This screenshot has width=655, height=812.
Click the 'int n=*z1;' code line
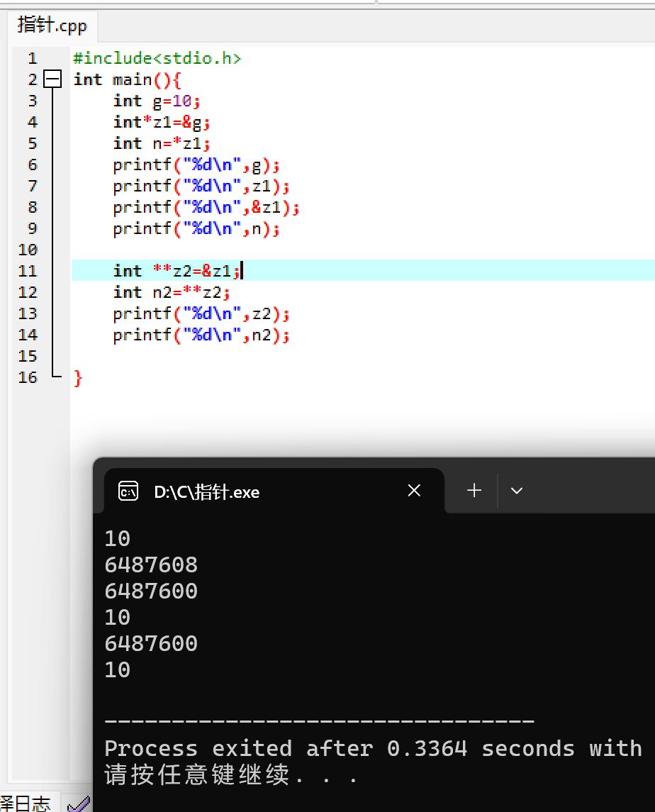162,143
